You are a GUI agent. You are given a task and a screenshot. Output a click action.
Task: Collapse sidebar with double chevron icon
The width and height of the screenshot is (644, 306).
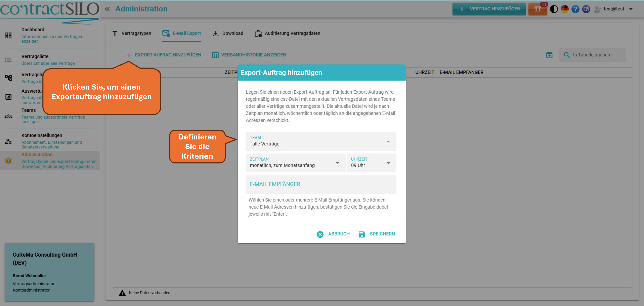pyautogui.click(x=107, y=9)
